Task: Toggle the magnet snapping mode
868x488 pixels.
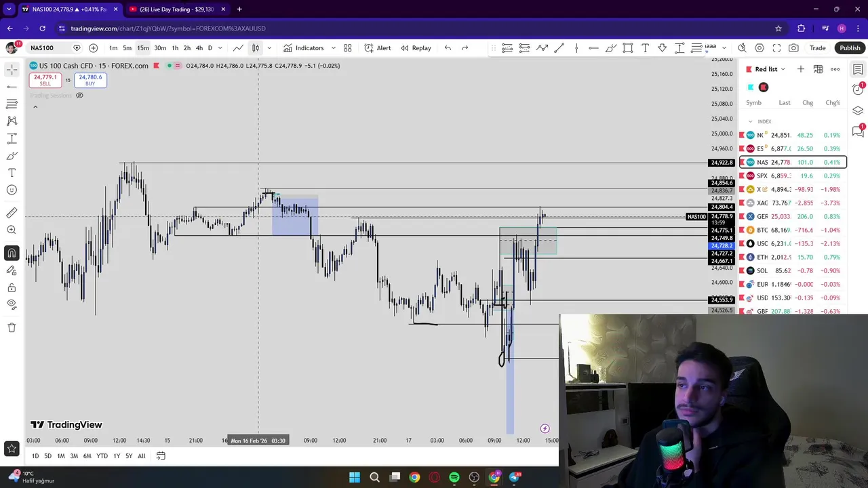Action: click(x=12, y=253)
